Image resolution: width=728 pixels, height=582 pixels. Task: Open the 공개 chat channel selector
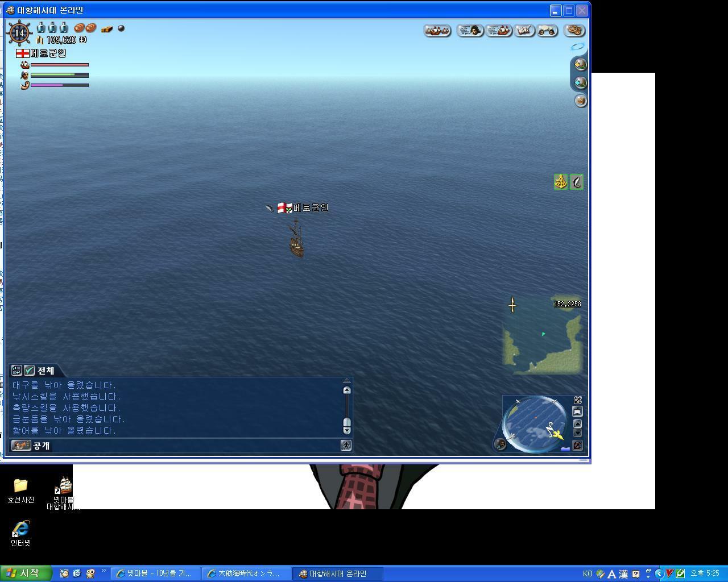[x=21, y=446]
